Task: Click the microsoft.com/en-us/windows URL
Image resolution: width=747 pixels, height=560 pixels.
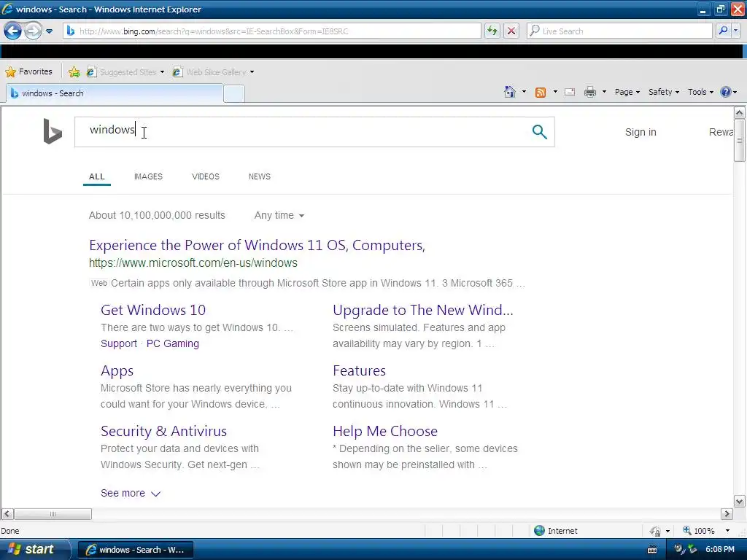Action: click(x=193, y=262)
